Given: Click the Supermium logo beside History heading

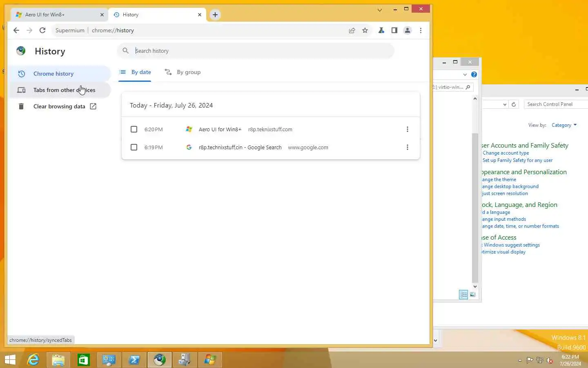Looking at the screenshot, I should click(x=21, y=51).
